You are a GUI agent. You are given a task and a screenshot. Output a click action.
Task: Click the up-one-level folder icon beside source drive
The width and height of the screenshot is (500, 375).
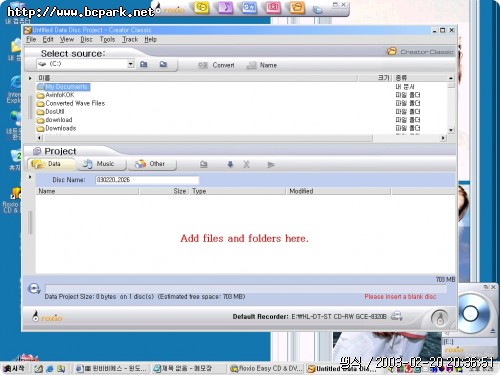[x=144, y=64]
